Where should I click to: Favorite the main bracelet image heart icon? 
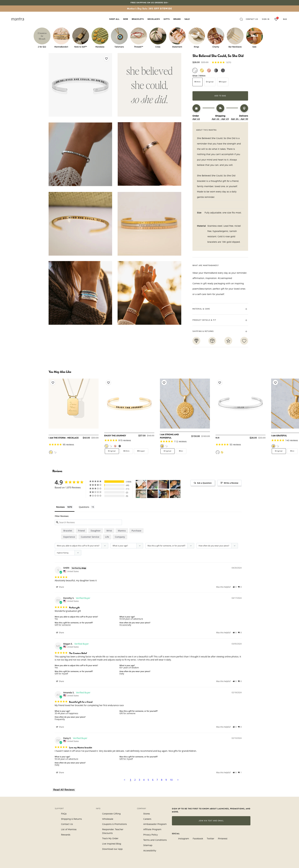(x=107, y=59)
